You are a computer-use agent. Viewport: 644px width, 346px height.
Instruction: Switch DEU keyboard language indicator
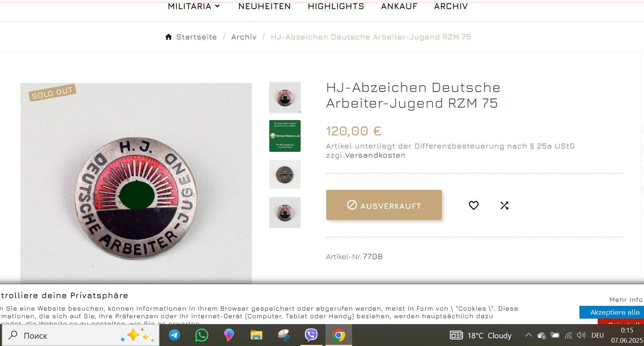pos(598,335)
